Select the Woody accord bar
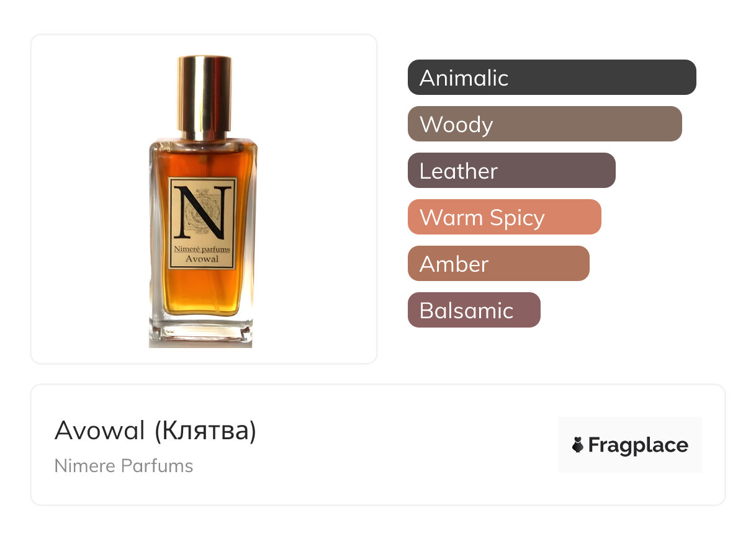 (545, 124)
